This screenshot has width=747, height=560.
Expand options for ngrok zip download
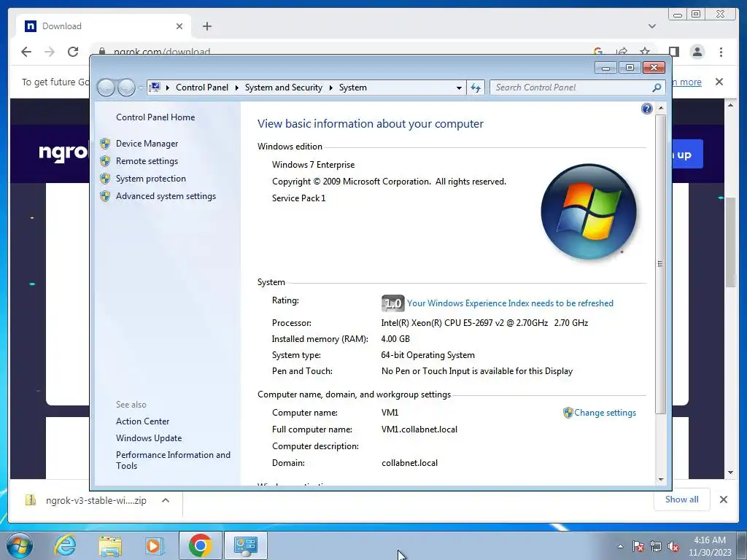tap(166, 500)
